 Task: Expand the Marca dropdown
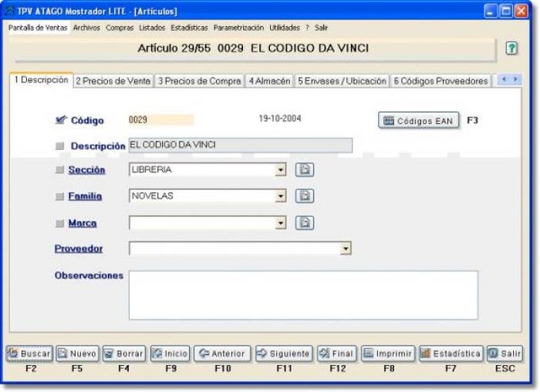click(280, 223)
